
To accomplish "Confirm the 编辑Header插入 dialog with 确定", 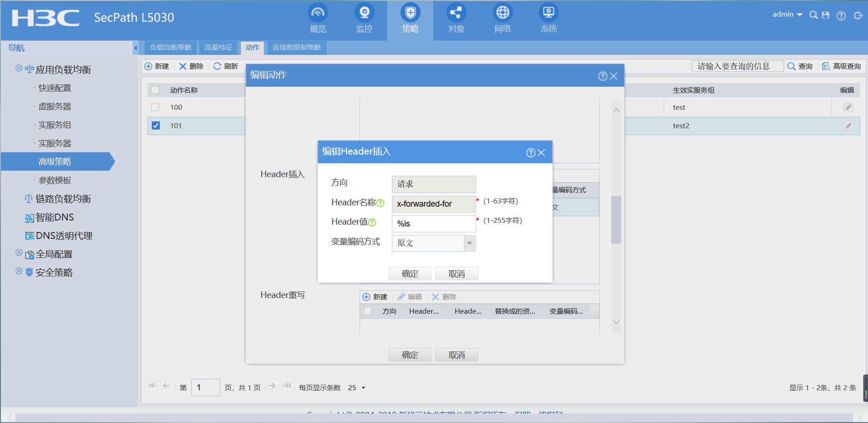I will tap(410, 274).
